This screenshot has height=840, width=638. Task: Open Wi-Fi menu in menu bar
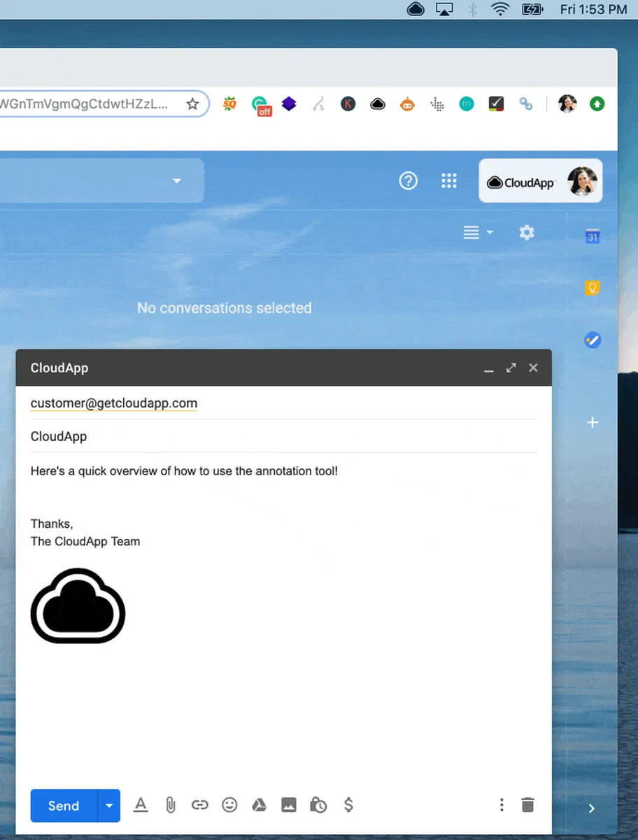coord(499,9)
